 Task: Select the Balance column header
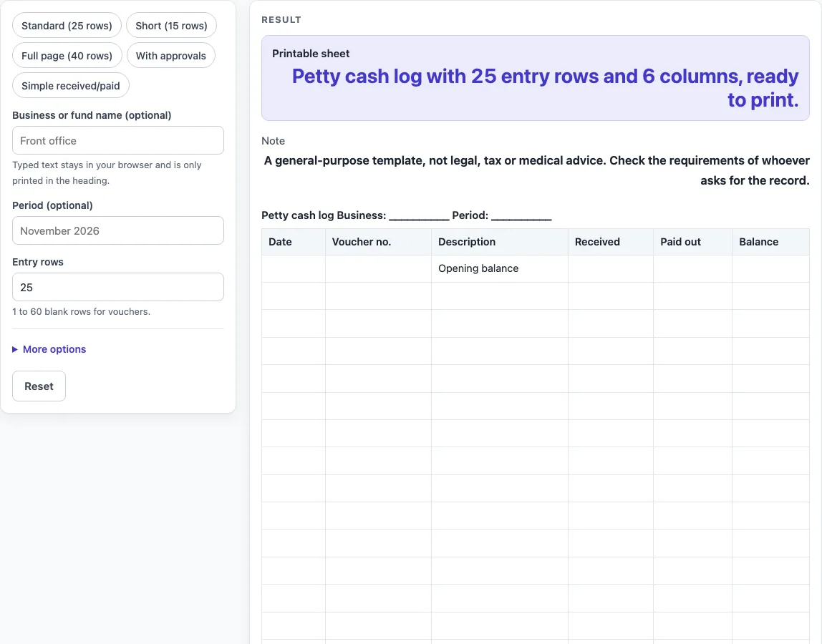point(770,242)
